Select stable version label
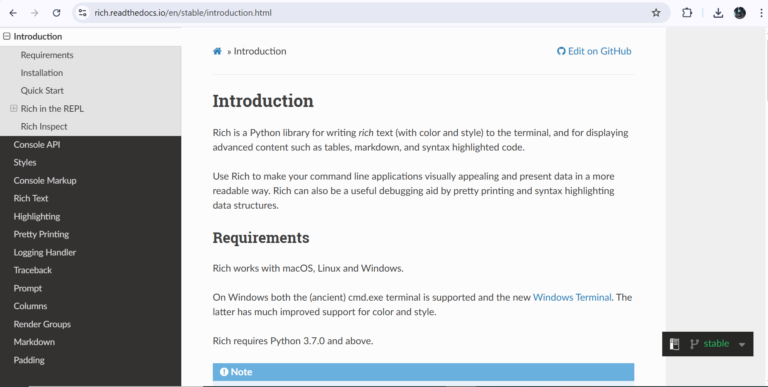Viewport: 768px width, 387px height. (x=716, y=344)
